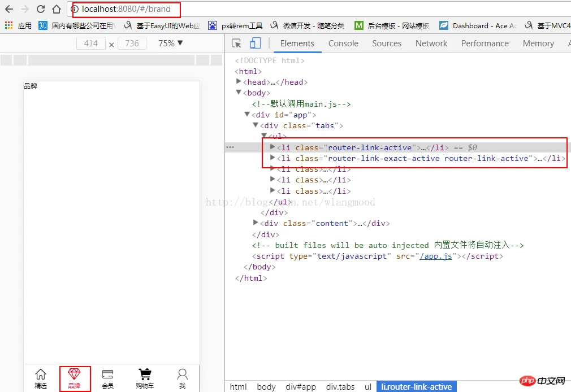Open the Dashboard - Ace bookmark
The width and height of the screenshot is (571, 392).
point(478,25)
